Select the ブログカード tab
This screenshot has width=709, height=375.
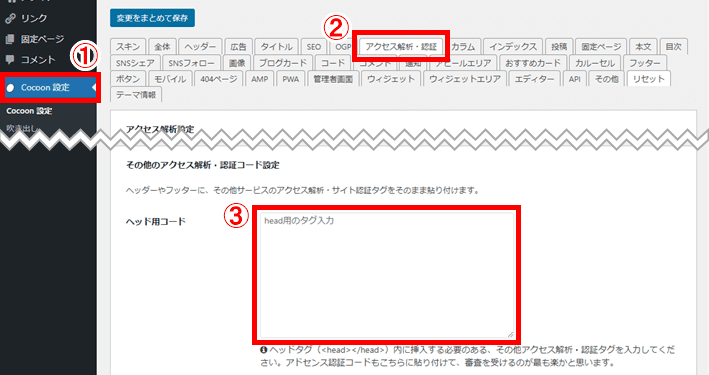tap(283, 63)
